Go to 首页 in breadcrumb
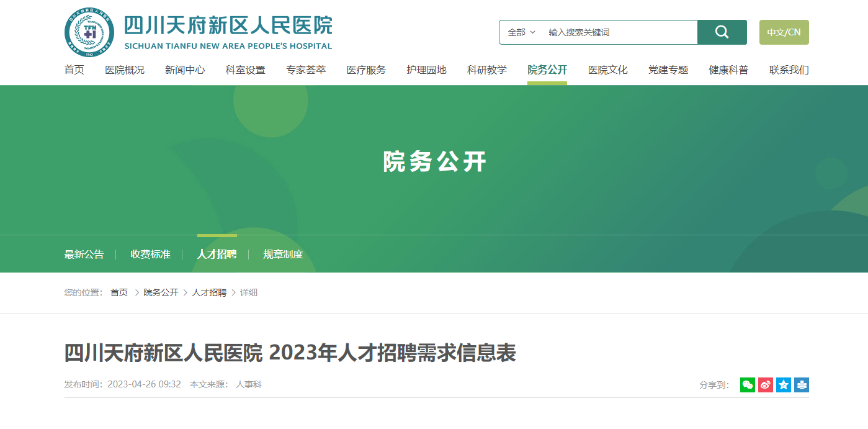This screenshot has width=868, height=429. pos(119,292)
